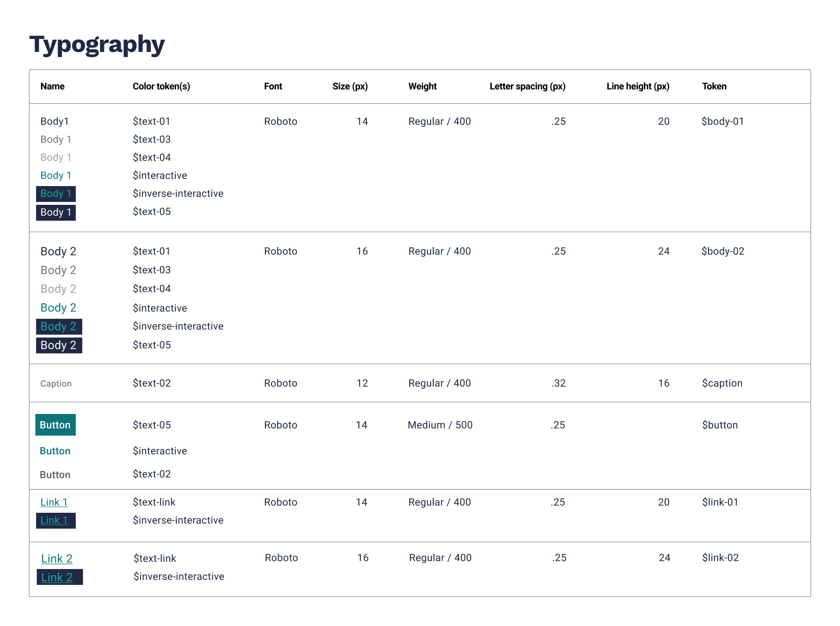This screenshot has height=626, width=840.
Task: Follow the Link 2 on dark background
Action: click(57, 577)
